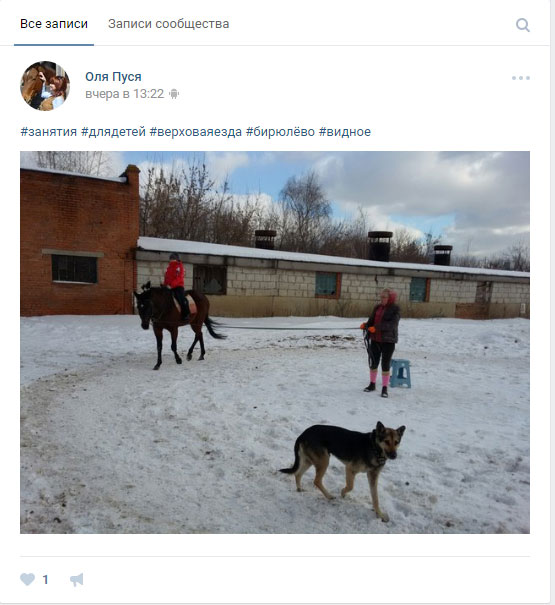
Task: Follow the #верховаяезда hashtag
Action: [x=196, y=132]
